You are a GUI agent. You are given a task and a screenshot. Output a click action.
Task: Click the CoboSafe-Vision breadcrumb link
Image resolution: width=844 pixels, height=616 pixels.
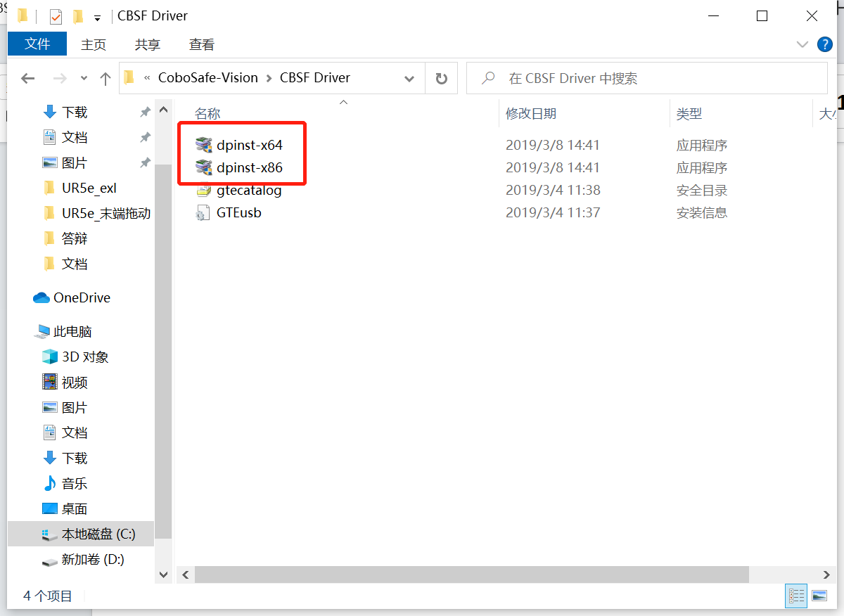pyautogui.click(x=207, y=78)
